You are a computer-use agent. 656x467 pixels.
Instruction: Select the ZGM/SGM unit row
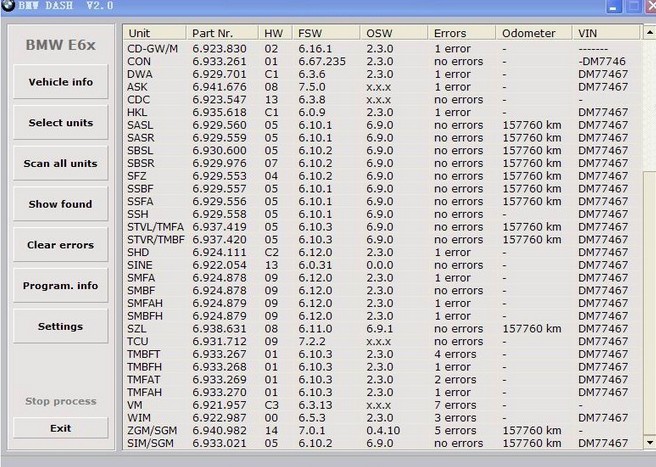tap(383, 430)
